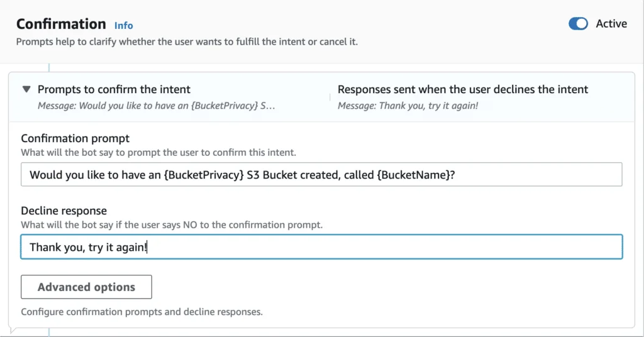Click the BucketPrivacy message preview text
This screenshot has height=337, width=644.
(157, 106)
